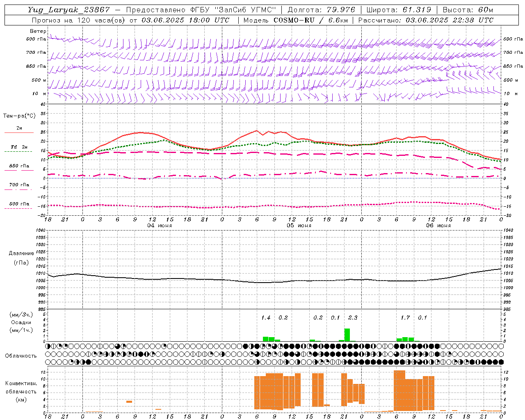Click the red line sample above 2м legend
This screenshot has width=525, height=420.
19,133
